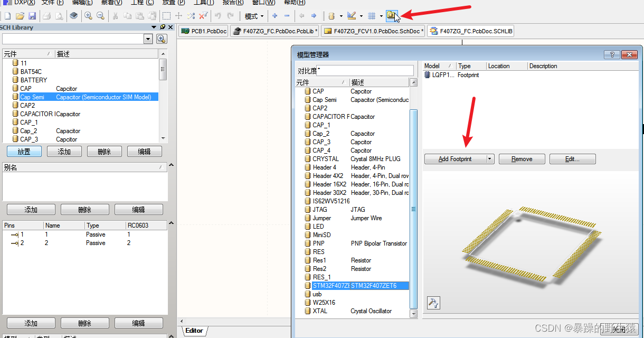Click the Save floppy disk icon

point(32,16)
